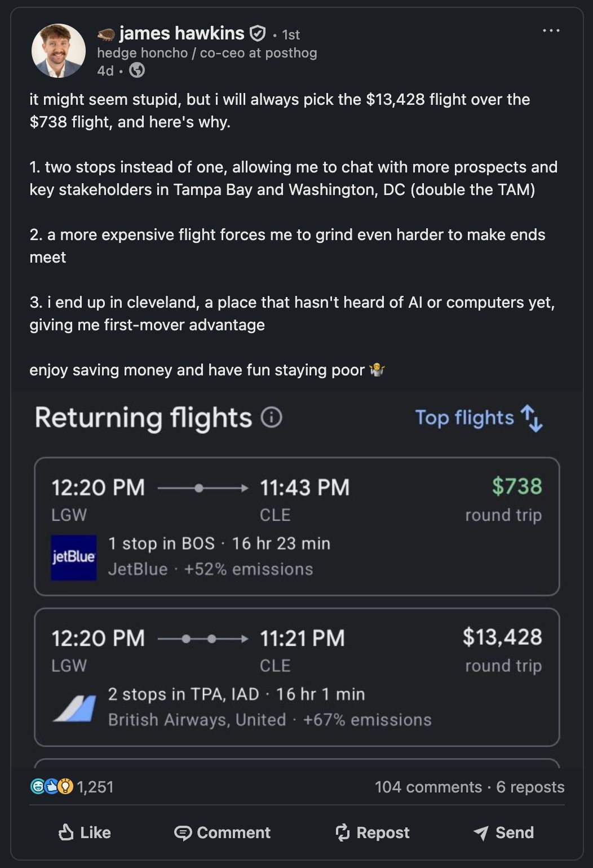Send the post via the Send button

tap(503, 832)
